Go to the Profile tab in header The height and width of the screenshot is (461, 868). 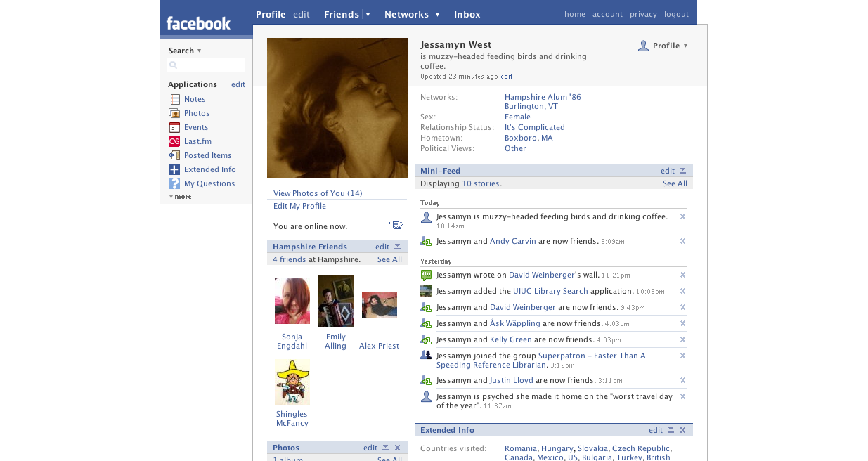pyautogui.click(x=271, y=14)
